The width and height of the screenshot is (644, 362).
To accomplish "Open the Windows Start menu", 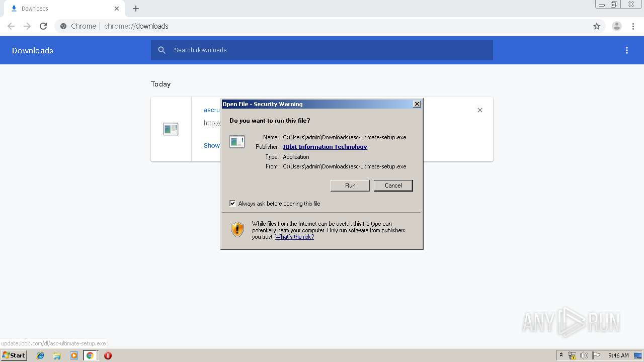I will [14, 355].
